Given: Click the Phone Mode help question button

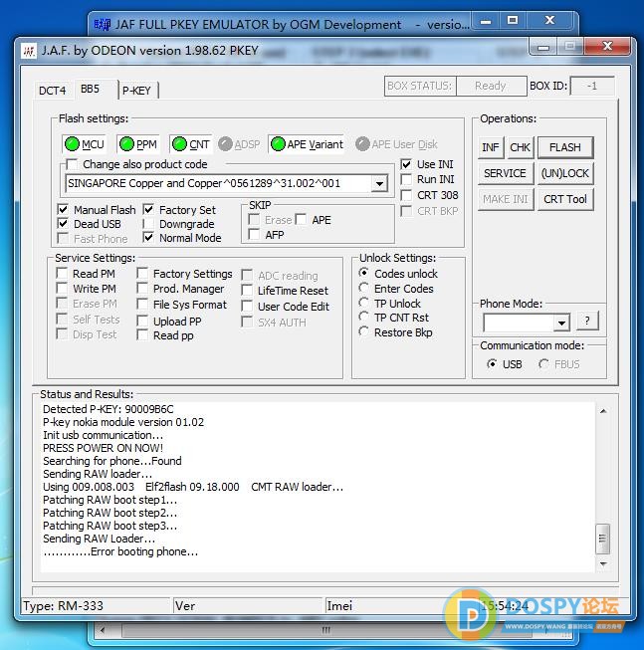Looking at the screenshot, I should (x=587, y=321).
